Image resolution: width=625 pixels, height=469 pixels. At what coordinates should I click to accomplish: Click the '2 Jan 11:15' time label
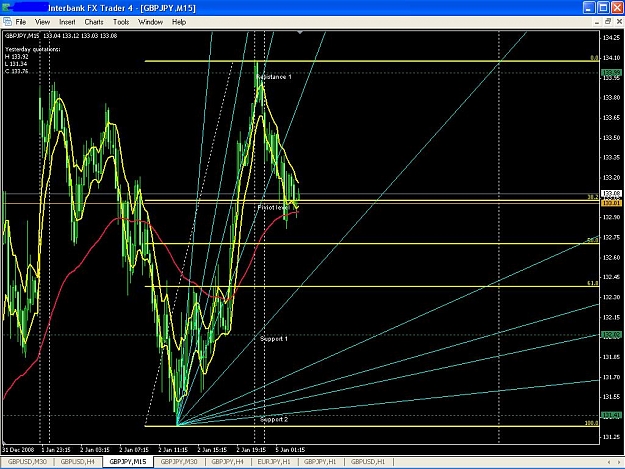point(173,449)
